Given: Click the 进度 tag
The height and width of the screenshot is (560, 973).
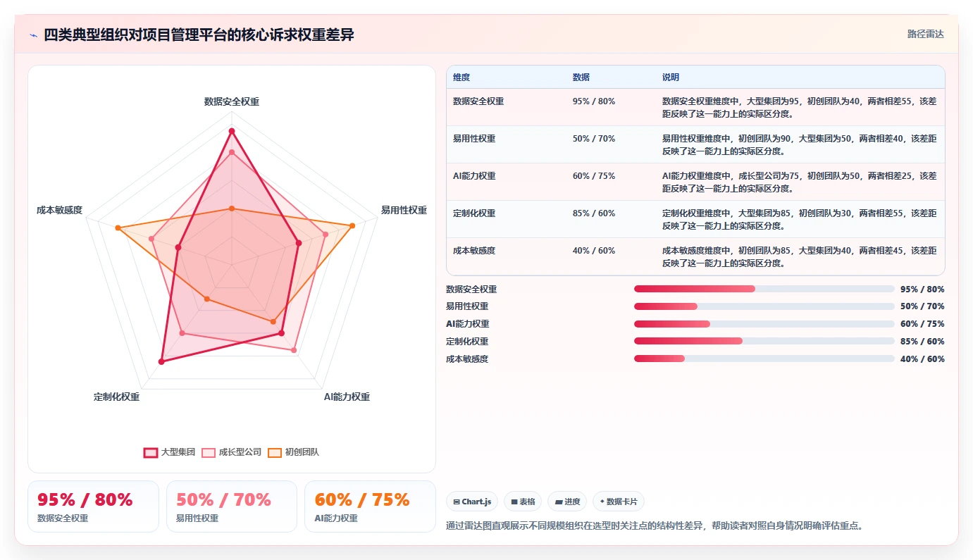Looking at the screenshot, I should pyautogui.click(x=567, y=502).
